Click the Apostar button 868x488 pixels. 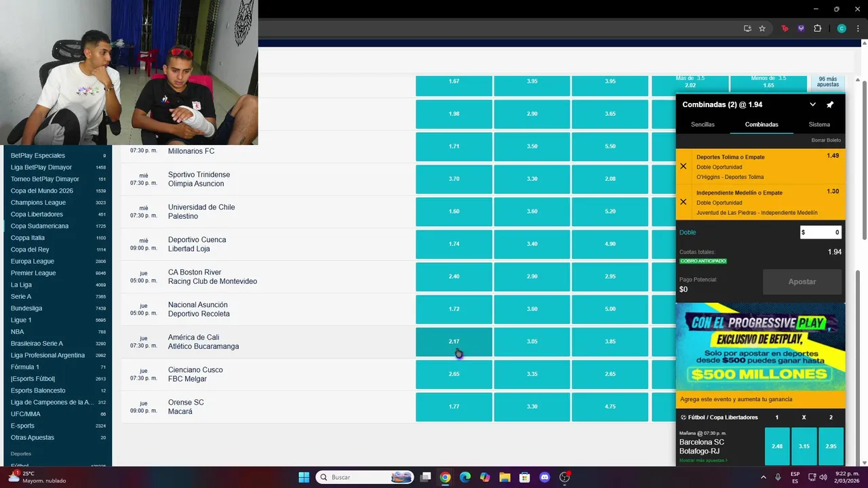tap(802, 281)
